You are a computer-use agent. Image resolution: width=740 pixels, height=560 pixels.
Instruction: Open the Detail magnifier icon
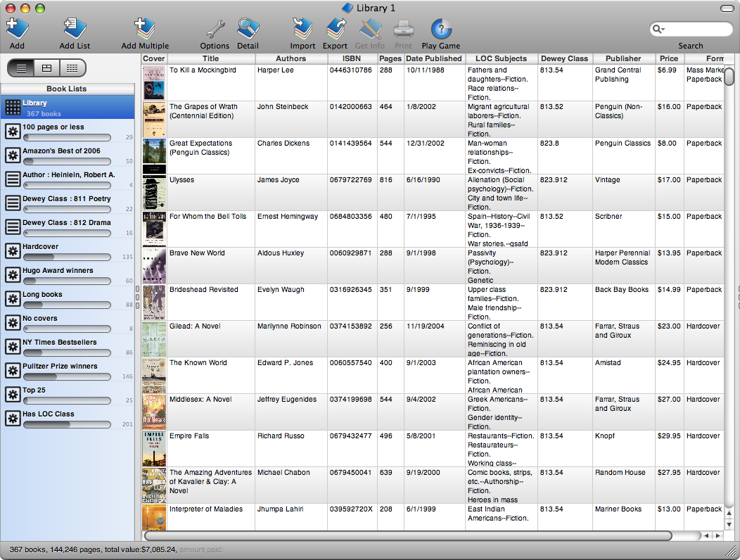[x=248, y=30]
